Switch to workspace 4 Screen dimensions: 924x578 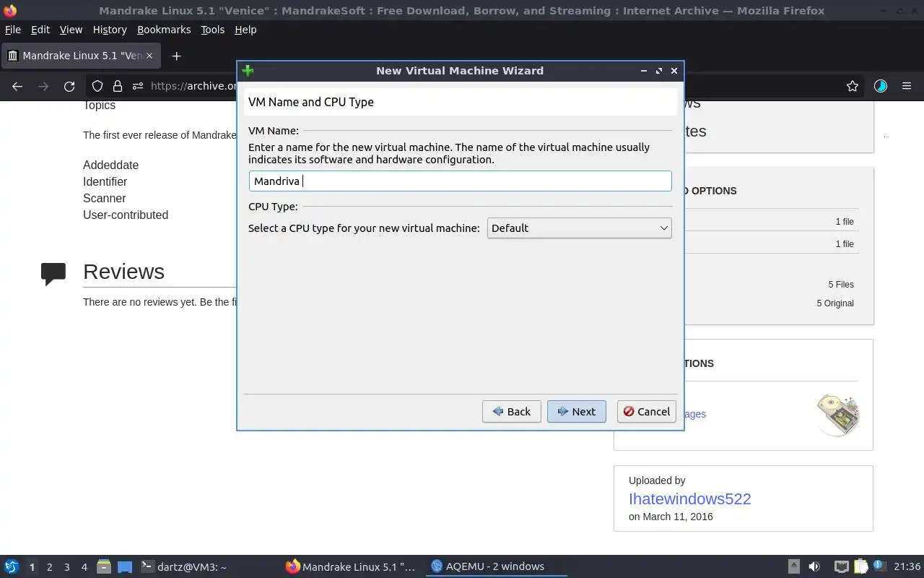(x=84, y=567)
